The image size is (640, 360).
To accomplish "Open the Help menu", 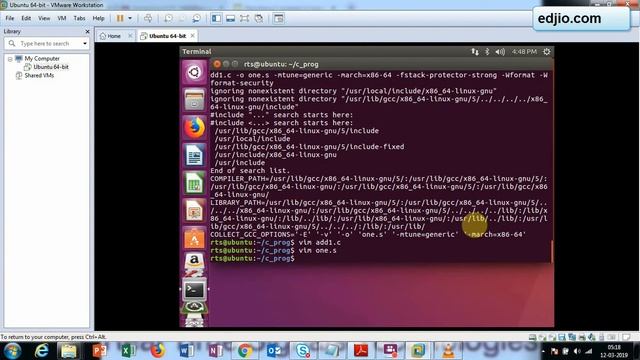I will click(98, 18).
